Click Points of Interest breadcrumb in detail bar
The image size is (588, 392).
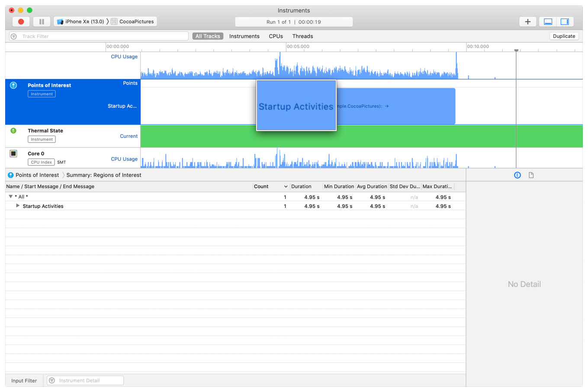37,175
